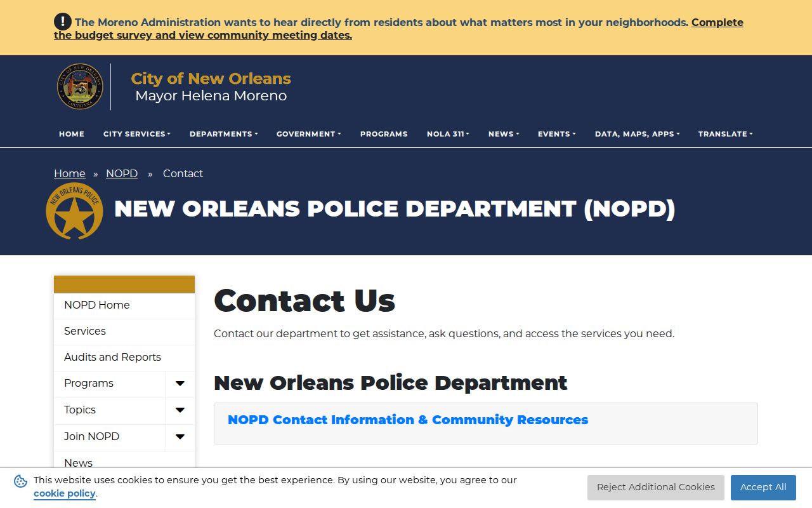Open the Departments dropdown menu
The height and width of the screenshot is (508, 812).
tap(224, 134)
